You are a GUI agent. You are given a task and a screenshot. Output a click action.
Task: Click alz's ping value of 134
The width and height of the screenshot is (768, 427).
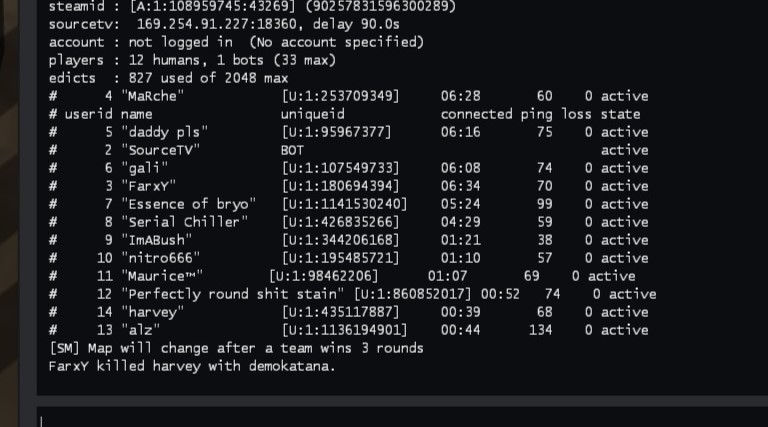(x=540, y=330)
